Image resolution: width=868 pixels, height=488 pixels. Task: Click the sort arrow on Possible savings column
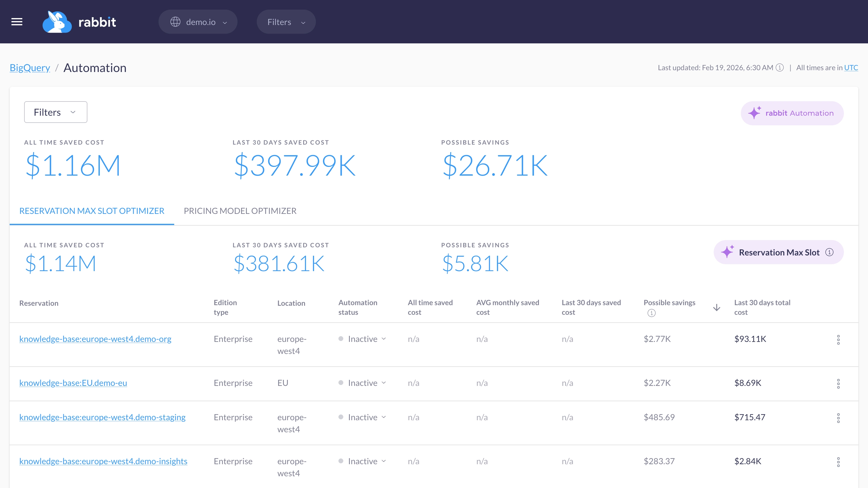pos(717,308)
